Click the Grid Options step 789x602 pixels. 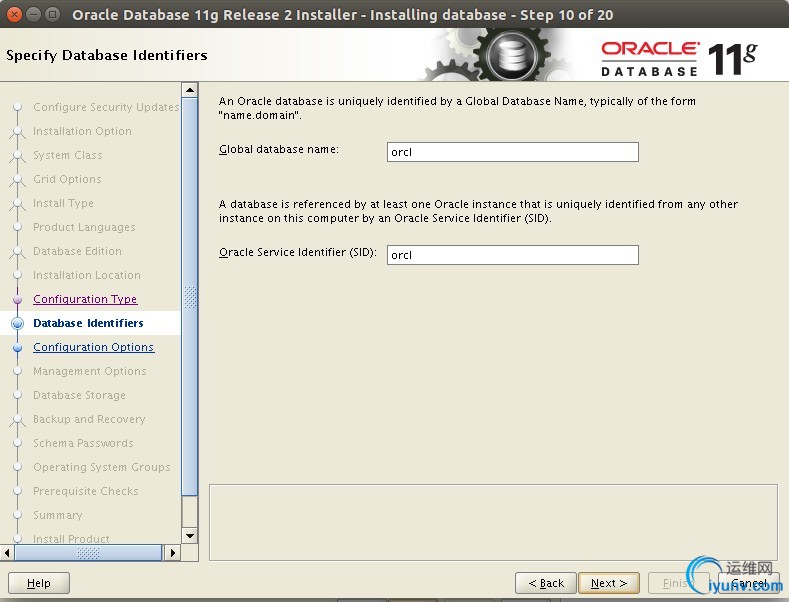point(67,179)
